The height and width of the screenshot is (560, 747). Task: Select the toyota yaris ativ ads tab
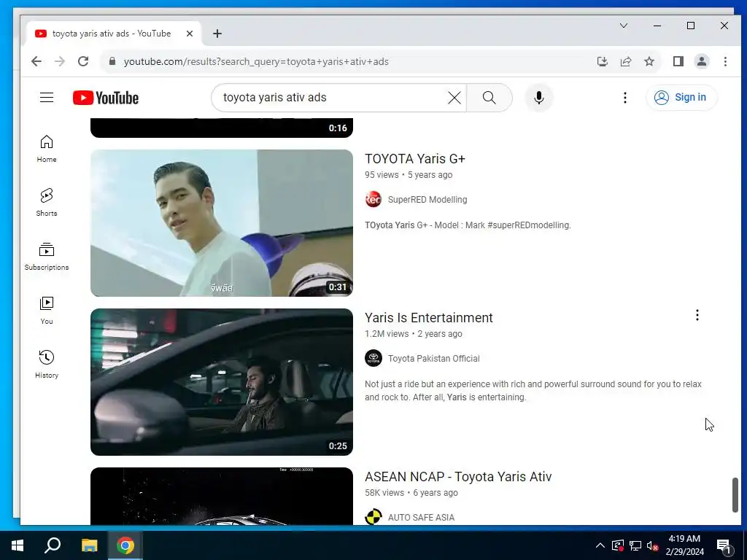point(115,34)
